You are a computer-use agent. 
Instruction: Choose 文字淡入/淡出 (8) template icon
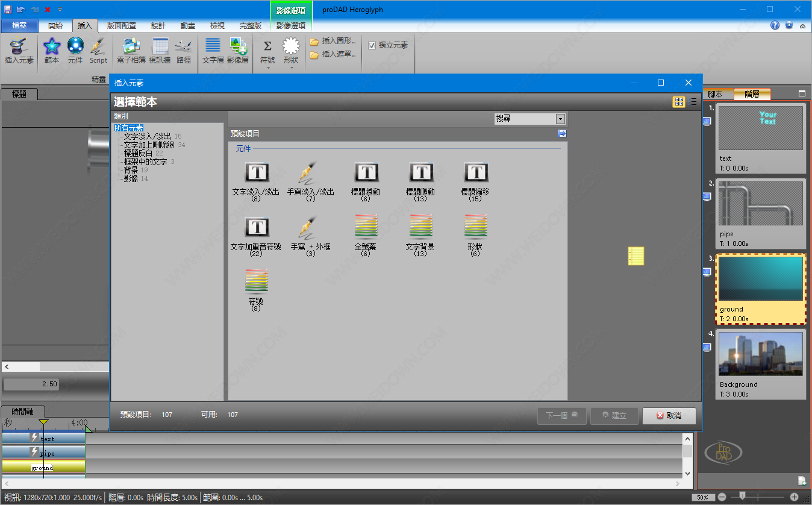(257, 172)
